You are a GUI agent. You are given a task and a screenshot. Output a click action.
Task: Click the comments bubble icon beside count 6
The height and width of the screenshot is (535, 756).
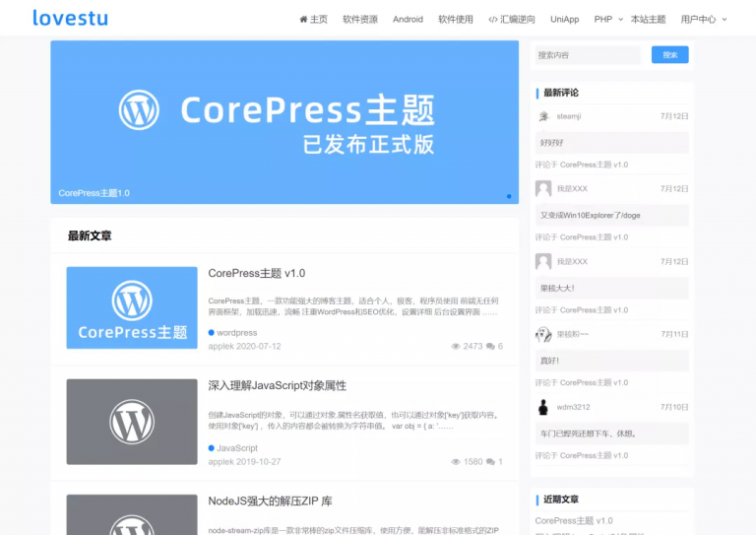(490, 347)
